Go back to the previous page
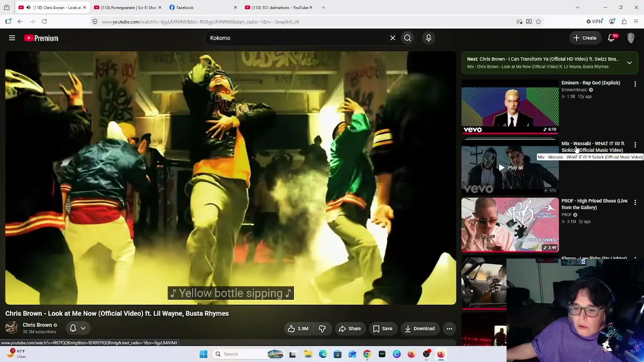 (20, 22)
